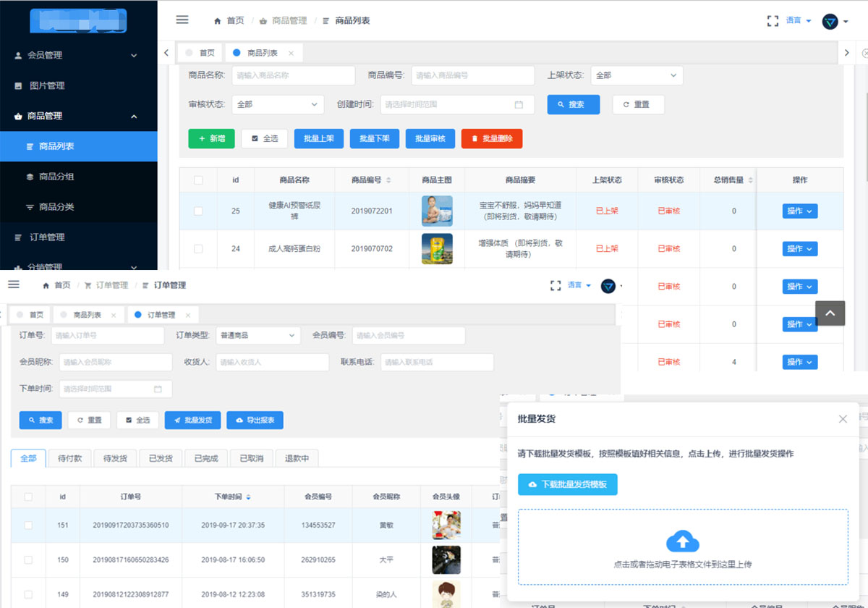
Task: Toggle header select-all checkbox in product table
Action: [x=198, y=180]
